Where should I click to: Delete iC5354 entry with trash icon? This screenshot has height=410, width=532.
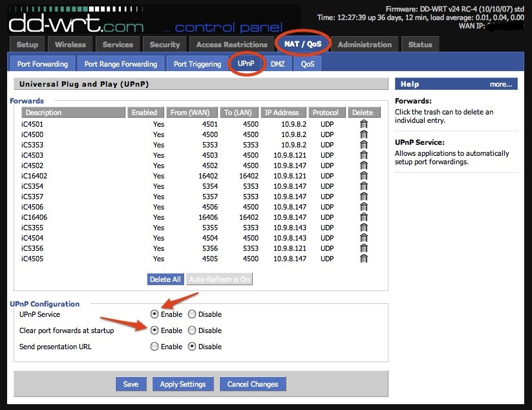pos(364,186)
